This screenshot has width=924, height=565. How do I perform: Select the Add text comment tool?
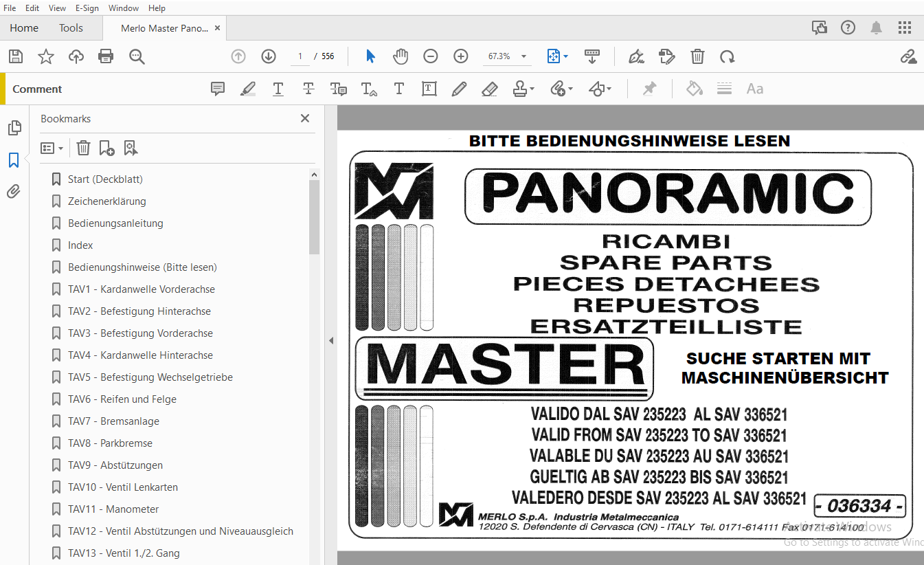(x=399, y=89)
